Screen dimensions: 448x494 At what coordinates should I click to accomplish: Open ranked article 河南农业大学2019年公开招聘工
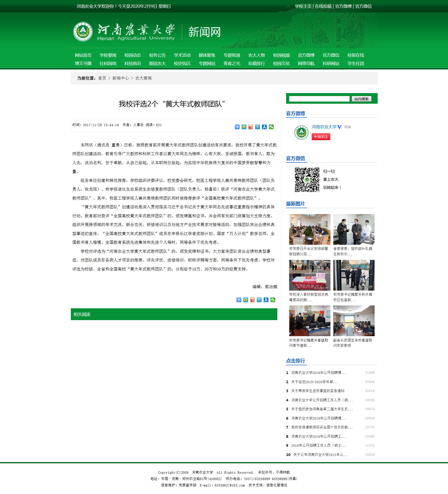click(x=318, y=437)
